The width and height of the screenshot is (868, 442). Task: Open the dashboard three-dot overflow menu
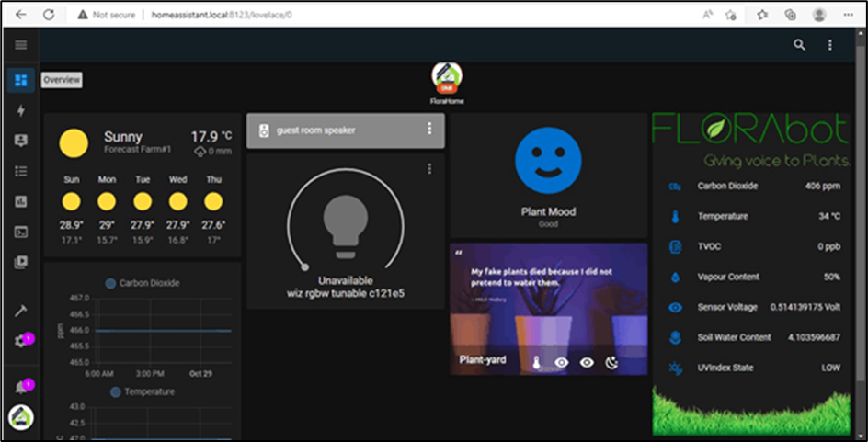coord(829,45)
